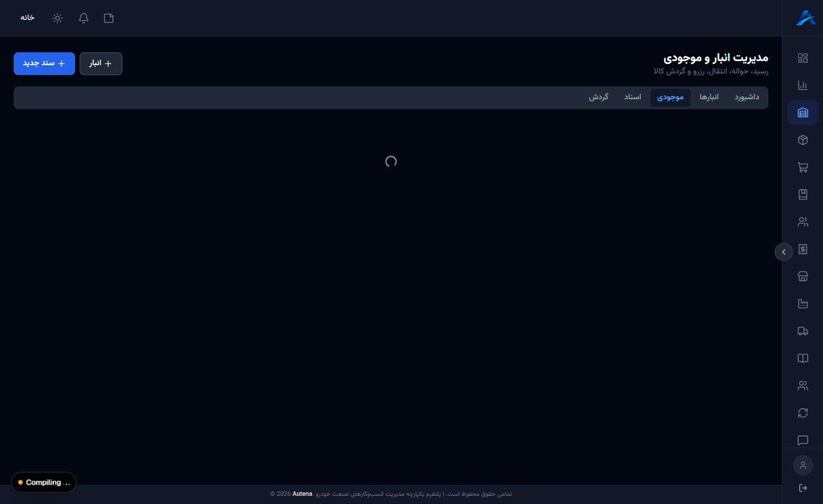Click the Autena logo
Viewport: 823px width, 504px height.
(x=805, y=18)
